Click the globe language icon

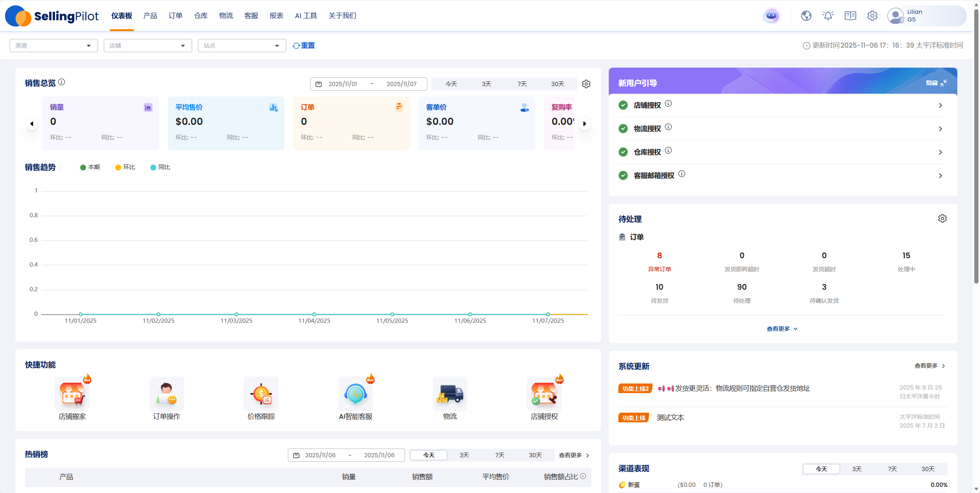(806, 16)
